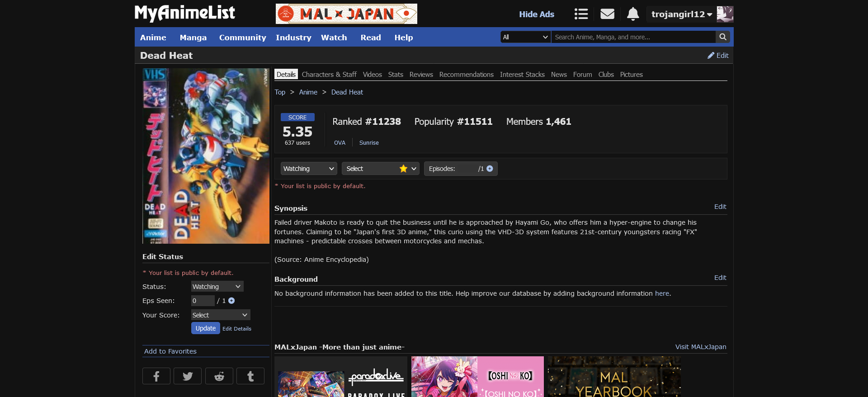Image resolution: width=868 pixels, height=397 pixels.
Task: Increment episodes with plus icon beside Eps Seen
Action: click(x=231, y=301)
